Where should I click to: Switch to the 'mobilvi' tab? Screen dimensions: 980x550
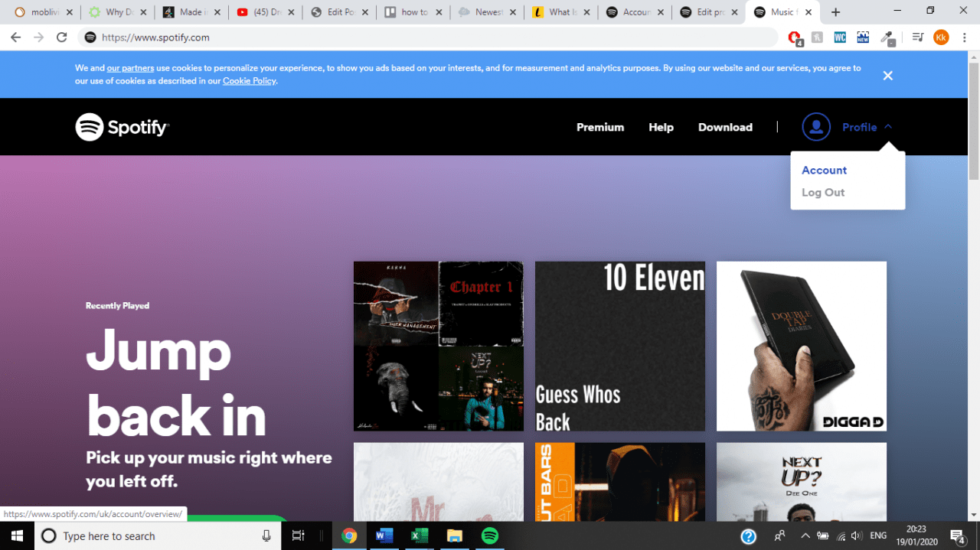[x=44, y=12]
